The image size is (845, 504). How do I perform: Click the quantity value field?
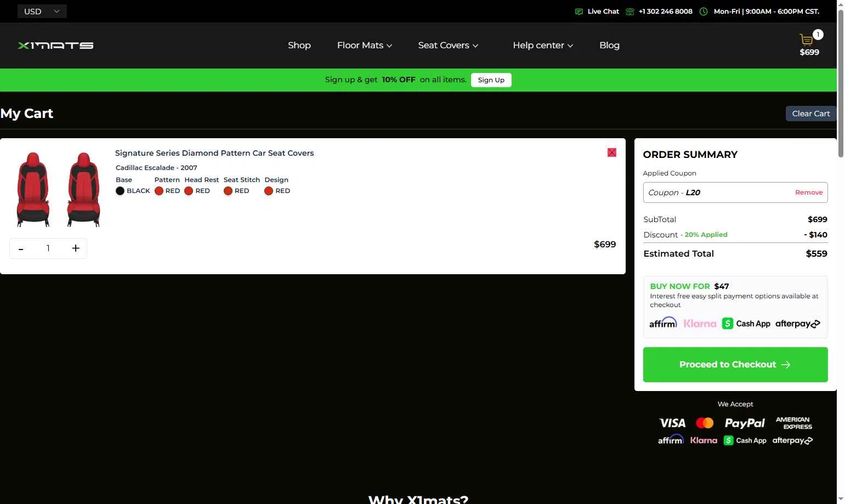[x=48, y=248]
